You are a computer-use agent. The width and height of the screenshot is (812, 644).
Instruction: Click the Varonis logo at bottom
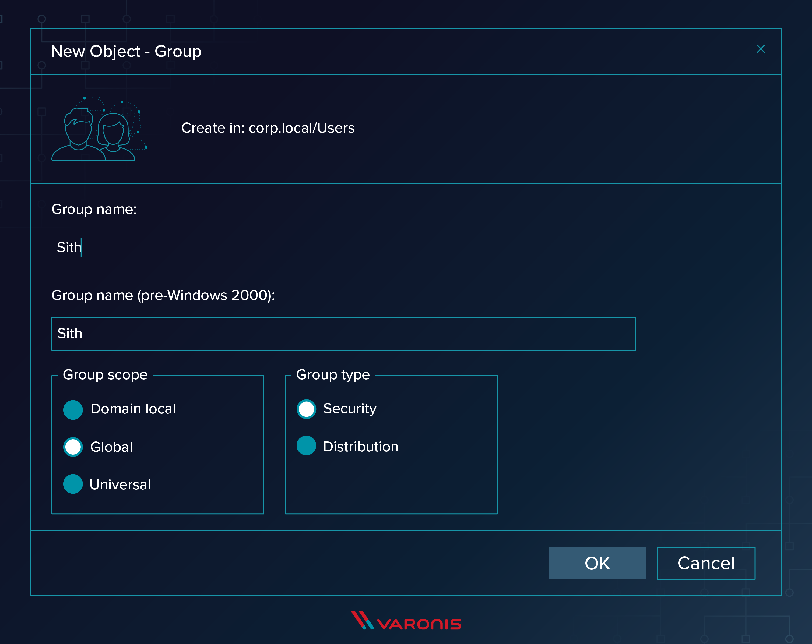click(405, 625)
